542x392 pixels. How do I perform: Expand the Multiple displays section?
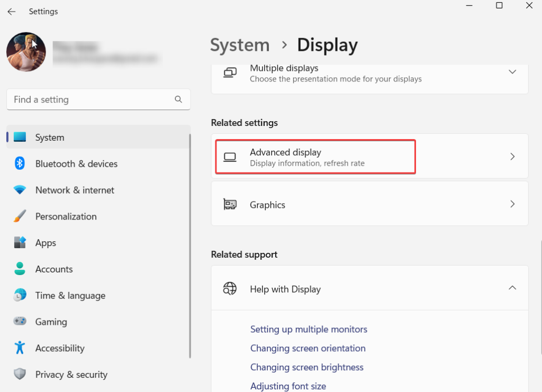(512, 72)
